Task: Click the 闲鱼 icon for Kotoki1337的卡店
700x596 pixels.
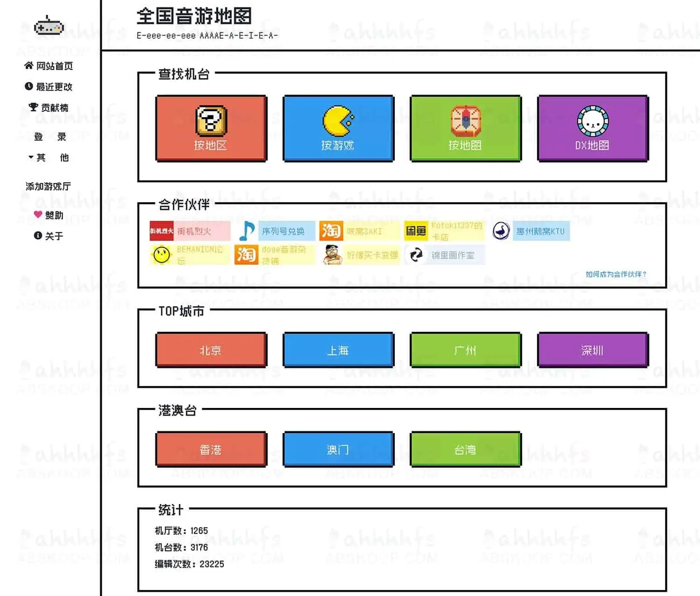Action: (416, 231)
